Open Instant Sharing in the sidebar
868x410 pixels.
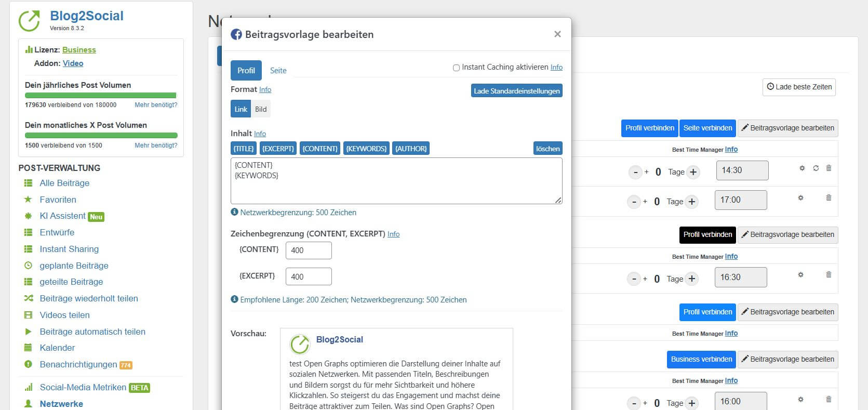point(69,249)
